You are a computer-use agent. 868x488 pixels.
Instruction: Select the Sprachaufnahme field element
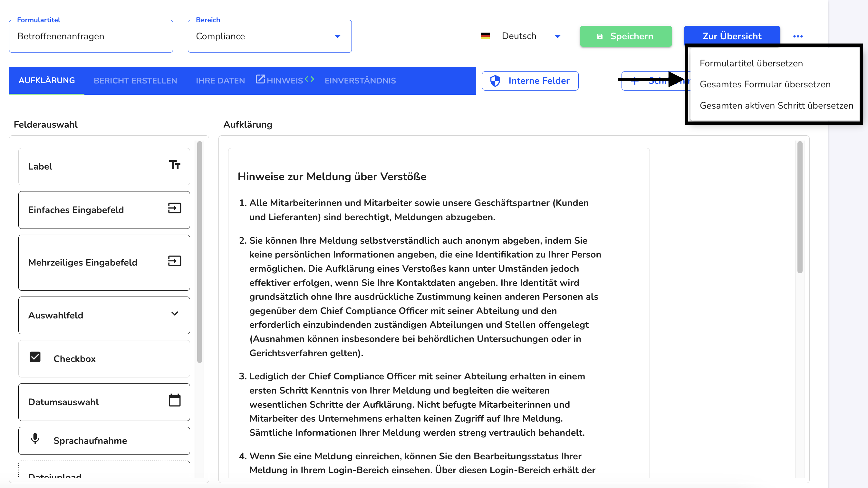coord(104,441)
